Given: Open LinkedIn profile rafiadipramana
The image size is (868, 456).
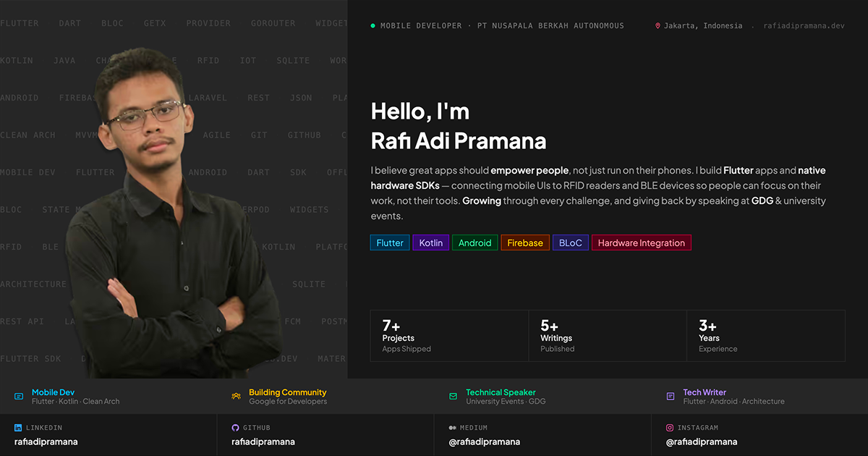Looking at the screenshot, I should 46,442.
